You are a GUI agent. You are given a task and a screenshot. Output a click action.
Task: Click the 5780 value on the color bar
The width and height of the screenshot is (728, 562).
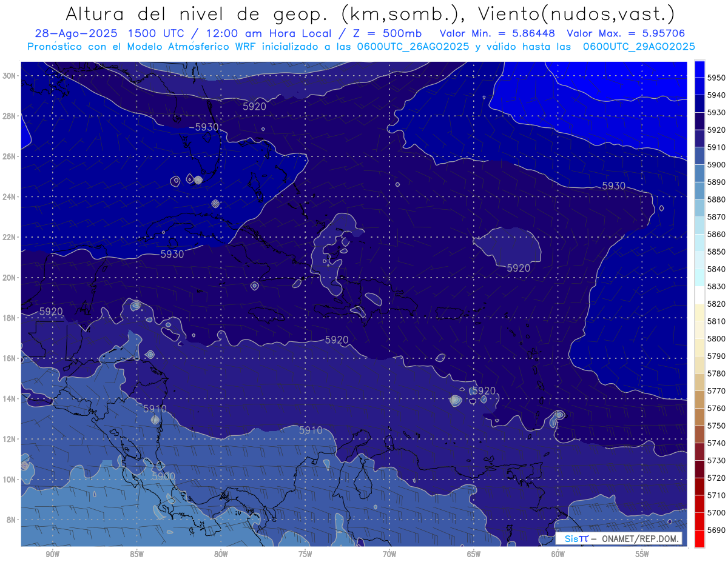click(716, 373)
